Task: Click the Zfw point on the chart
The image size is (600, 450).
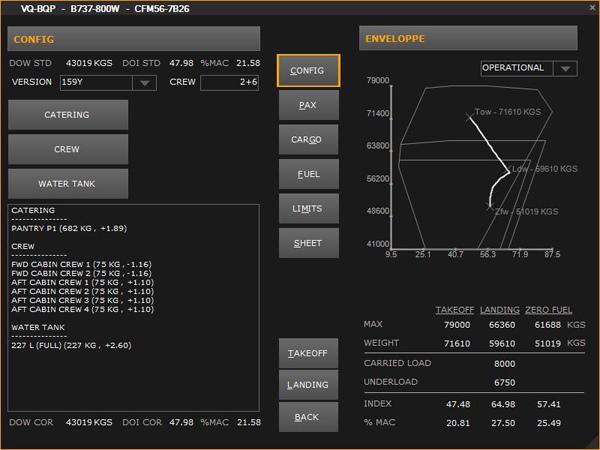Action: pyautogui.click(x=490, y=208)
